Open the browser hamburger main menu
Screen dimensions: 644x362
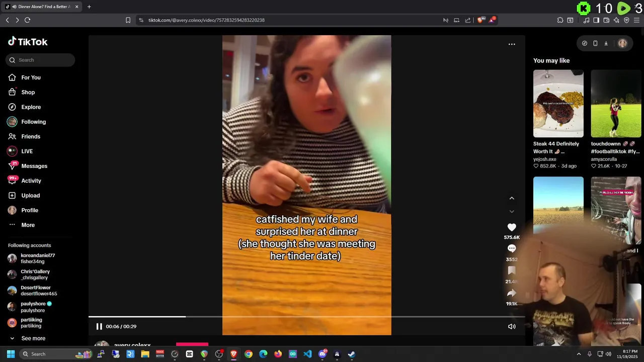637,20
